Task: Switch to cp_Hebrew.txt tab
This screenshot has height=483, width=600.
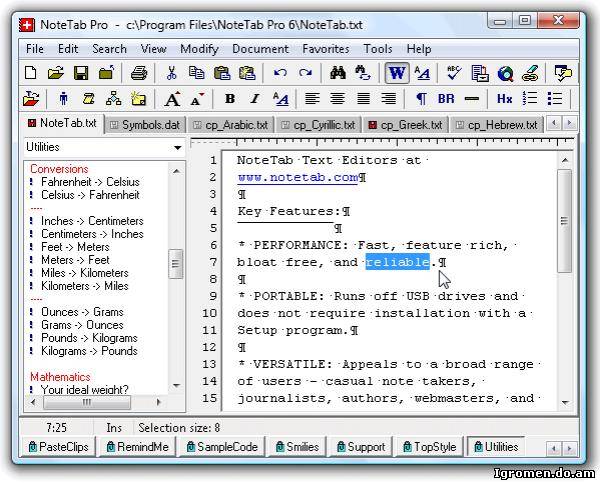Action: (497, 125)
